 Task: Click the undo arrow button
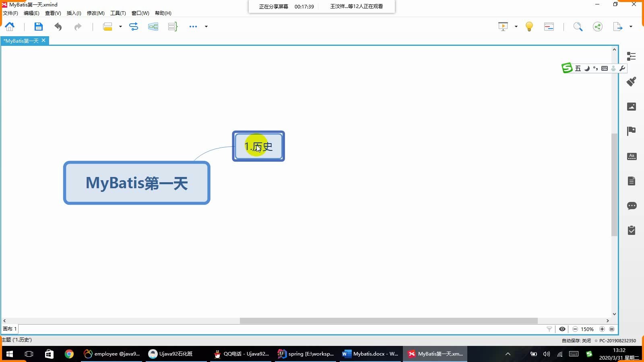coord(58,27)
